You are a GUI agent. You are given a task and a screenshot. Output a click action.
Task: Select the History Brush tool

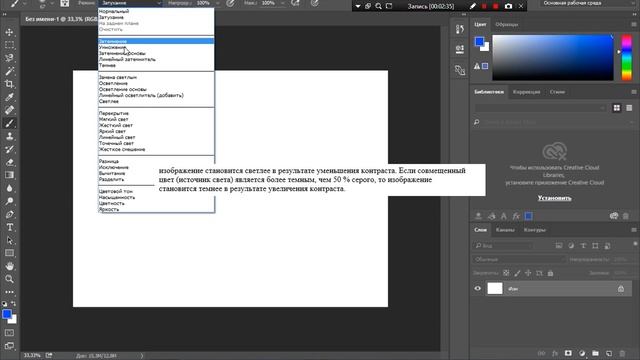[x=9, y=149]
